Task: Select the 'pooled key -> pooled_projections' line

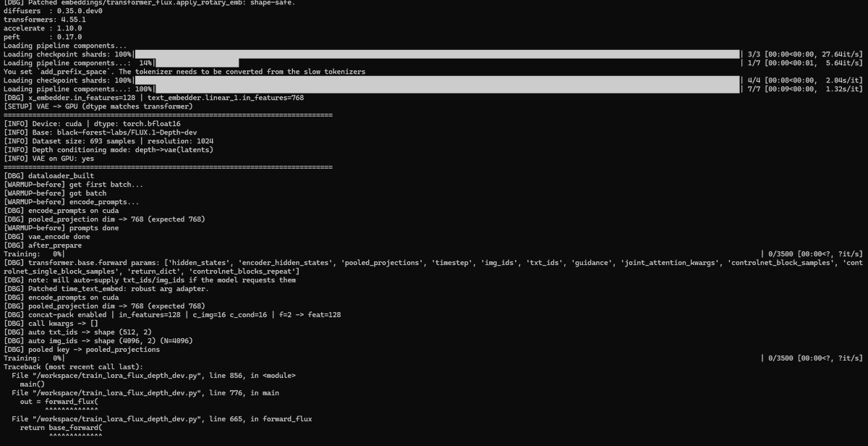Action: 82,350
